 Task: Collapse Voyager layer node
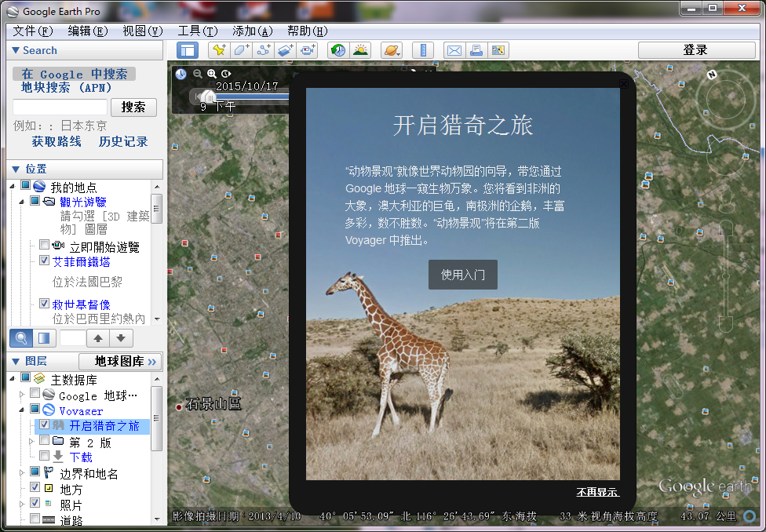click(x=21, y=410)
